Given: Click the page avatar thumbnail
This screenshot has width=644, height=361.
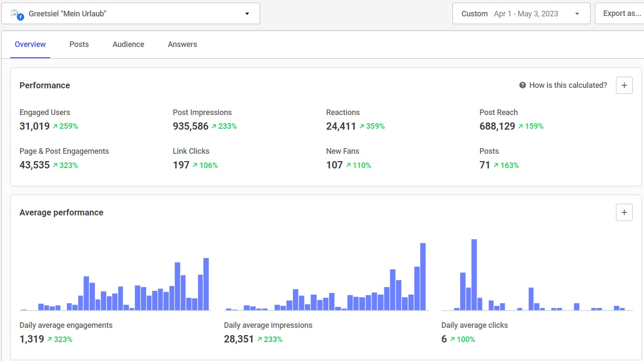Looking at the screenshot, I should coord(16,13).
